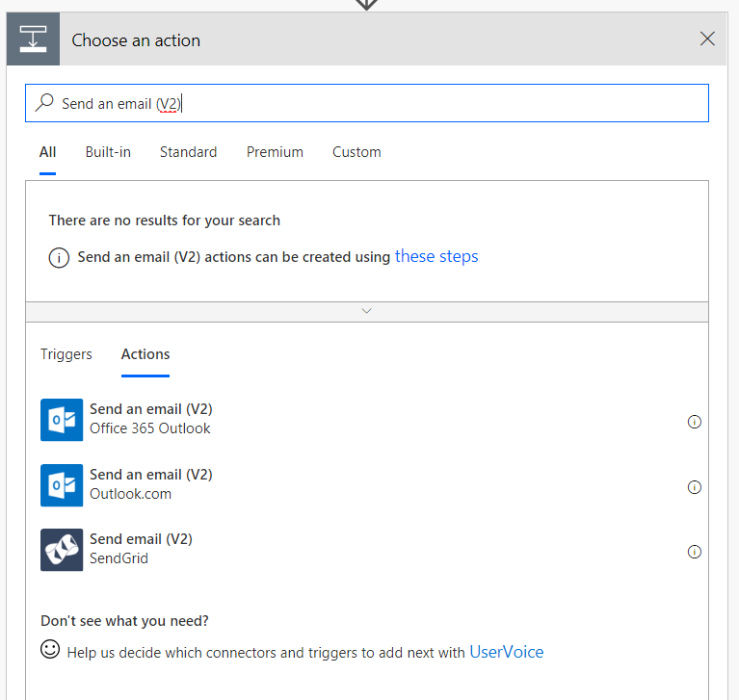Collapse the connectors panel with chevron
The width and height of the screenshot is (739, 700).
(x=366, y=311)
